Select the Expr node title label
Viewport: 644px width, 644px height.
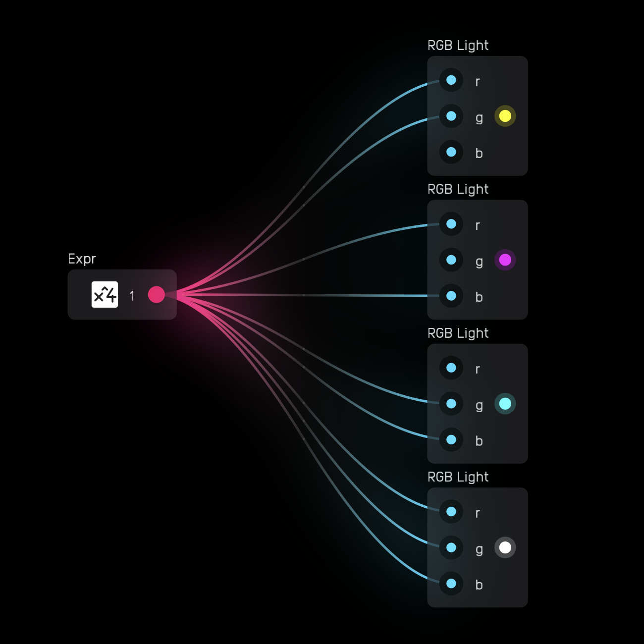[82, 259]
